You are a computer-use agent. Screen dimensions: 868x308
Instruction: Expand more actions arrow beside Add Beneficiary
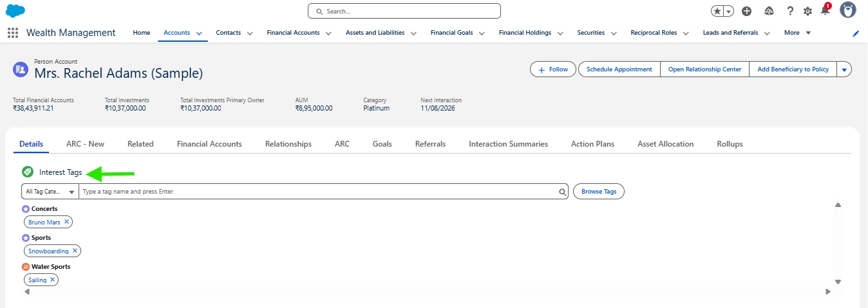click(844, 69)
